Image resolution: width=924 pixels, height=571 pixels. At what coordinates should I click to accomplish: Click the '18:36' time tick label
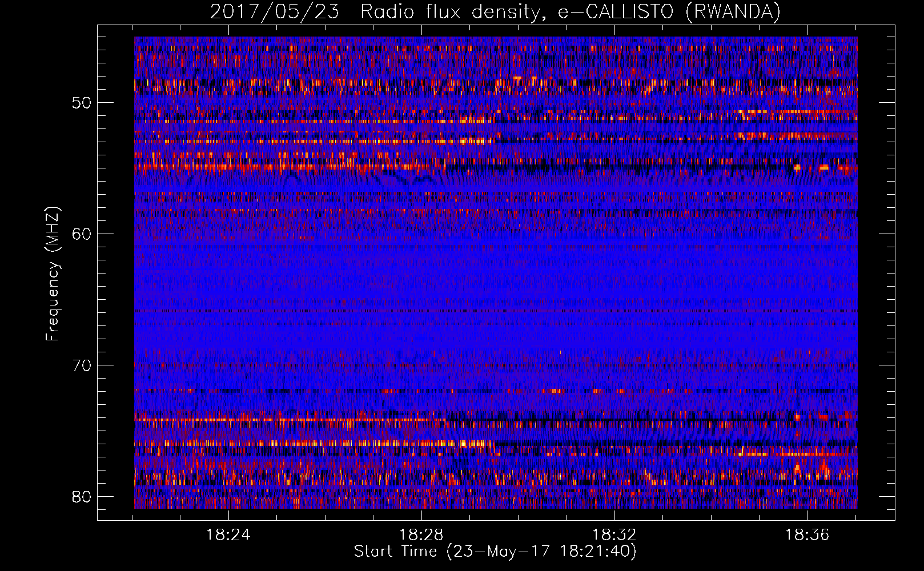point(808,535)
